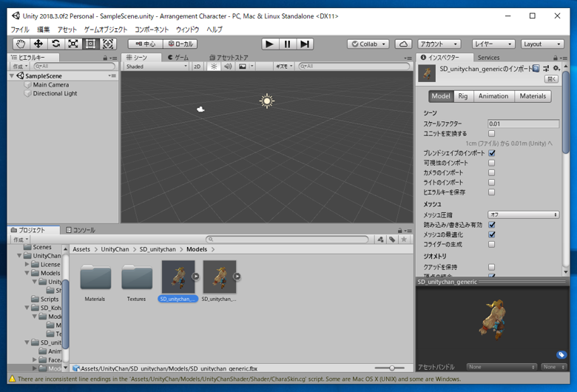Screen dimensions: 577x392
Task: Toggle camera import checkbox
Action: coord(492,172)
